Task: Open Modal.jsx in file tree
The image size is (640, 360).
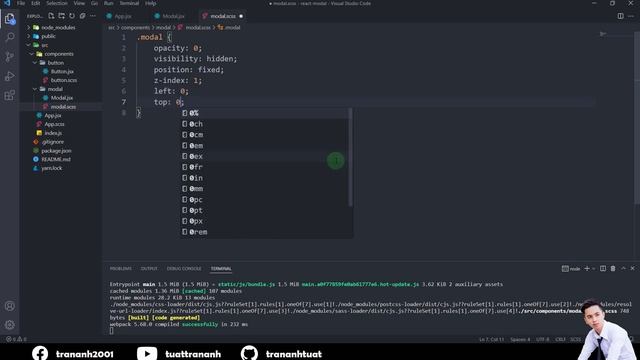Action: (62, 98)
